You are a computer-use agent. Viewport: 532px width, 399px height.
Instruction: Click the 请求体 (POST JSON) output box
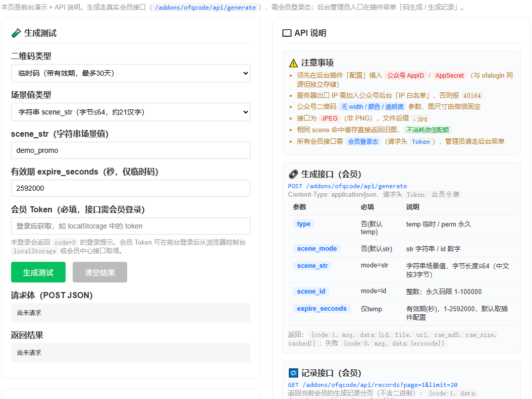131,313
